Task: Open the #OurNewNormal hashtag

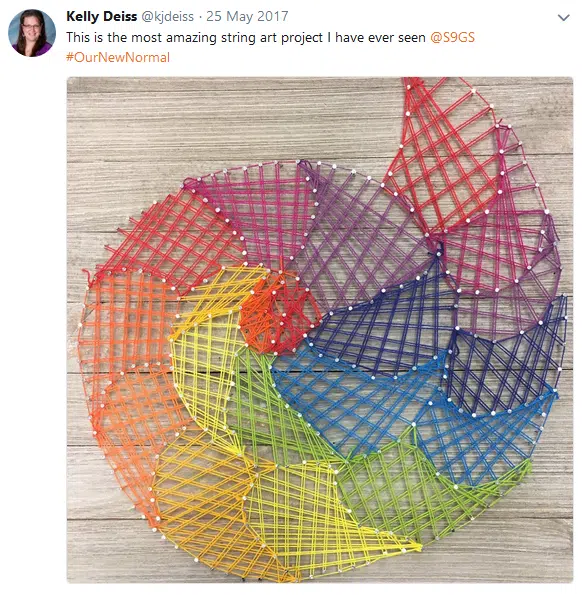Action: 118,57
